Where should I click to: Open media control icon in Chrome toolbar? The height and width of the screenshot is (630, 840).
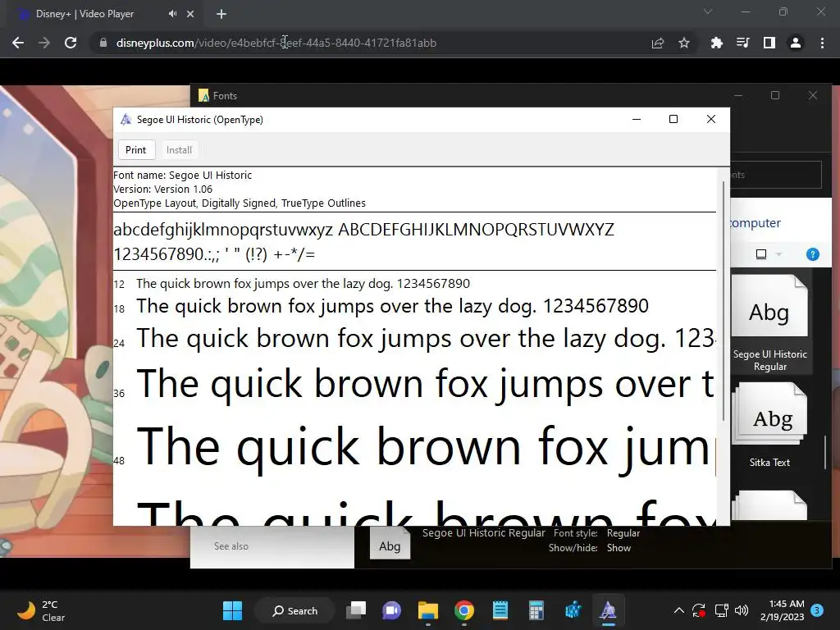coord(743,43)
